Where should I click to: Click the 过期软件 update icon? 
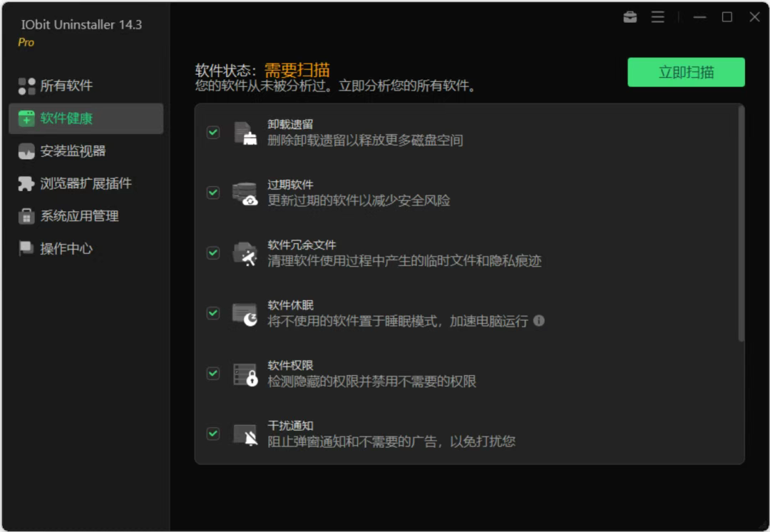(245, 193)
